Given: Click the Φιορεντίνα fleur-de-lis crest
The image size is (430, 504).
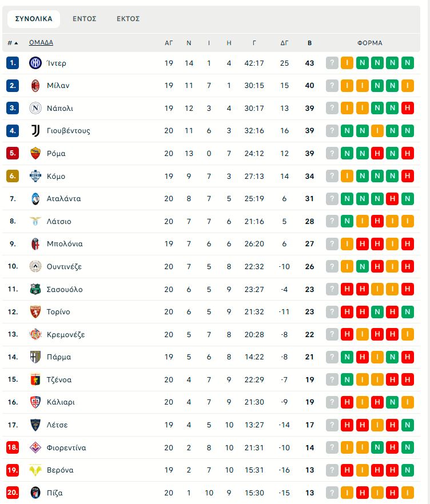Looking at the screenshot, I should click(x=35, y=447).
